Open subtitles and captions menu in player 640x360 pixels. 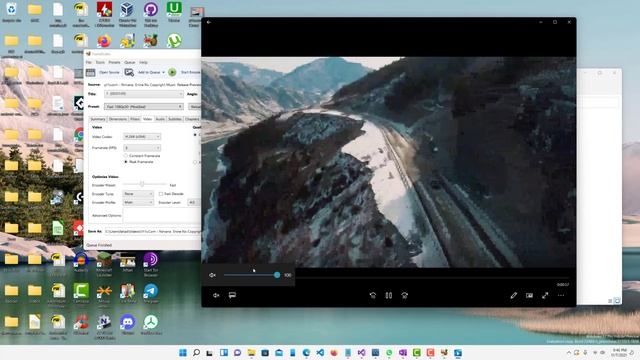[x=232, y=295]
